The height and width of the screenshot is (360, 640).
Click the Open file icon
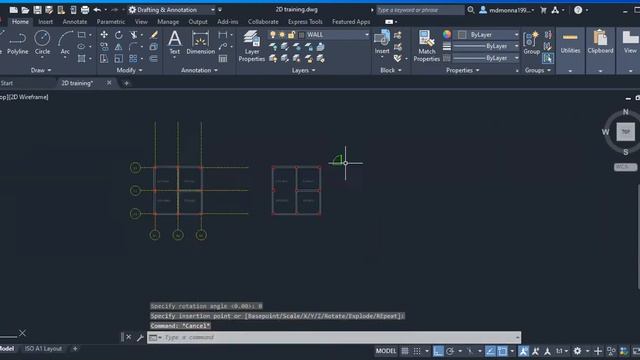pyautogui.click(x=25, y=10)
